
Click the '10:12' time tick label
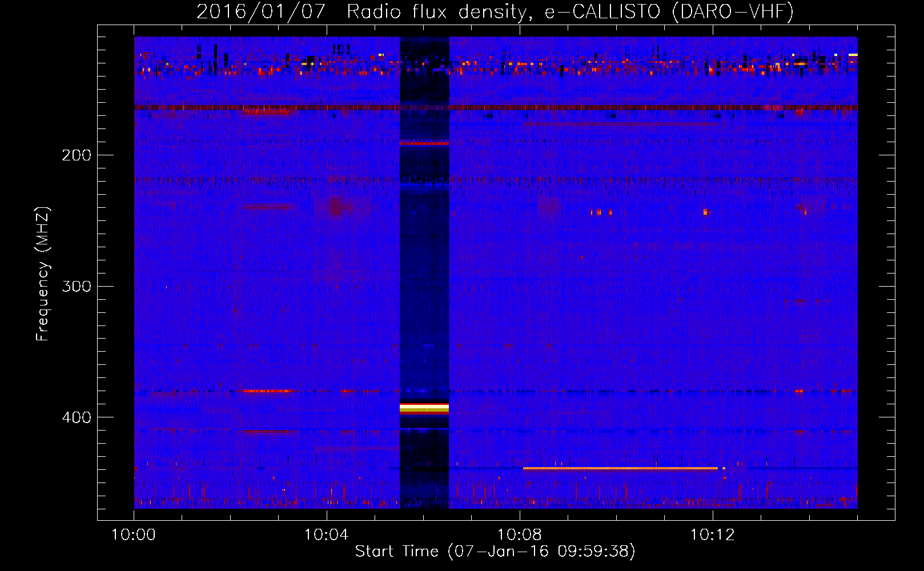[713, 535]
